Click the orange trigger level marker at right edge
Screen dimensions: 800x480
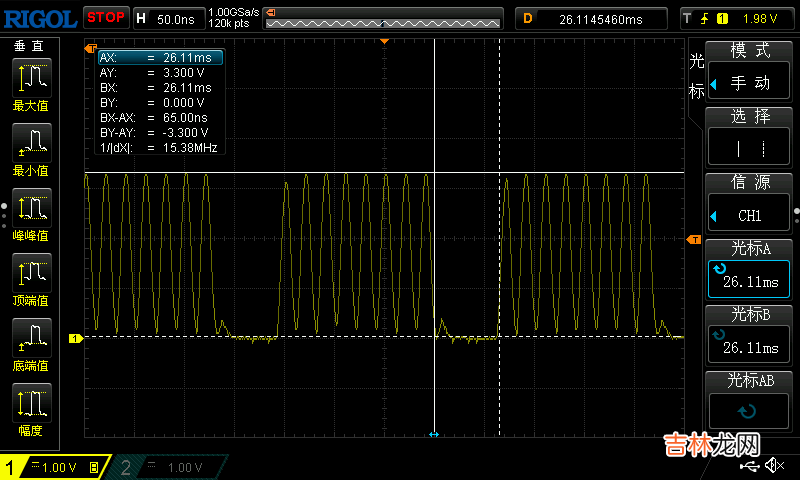[692, 240]
